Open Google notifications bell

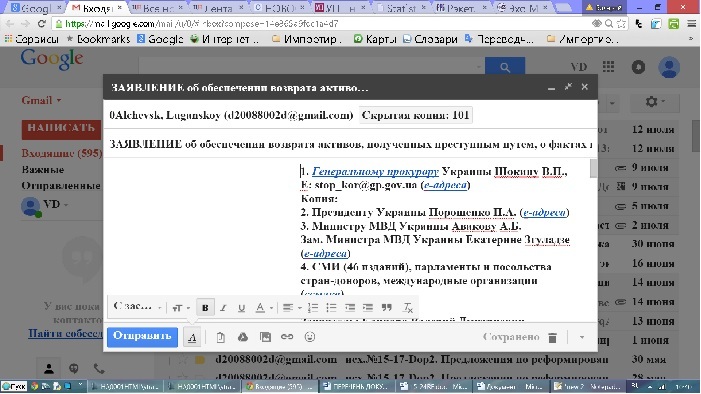[638, 67]
